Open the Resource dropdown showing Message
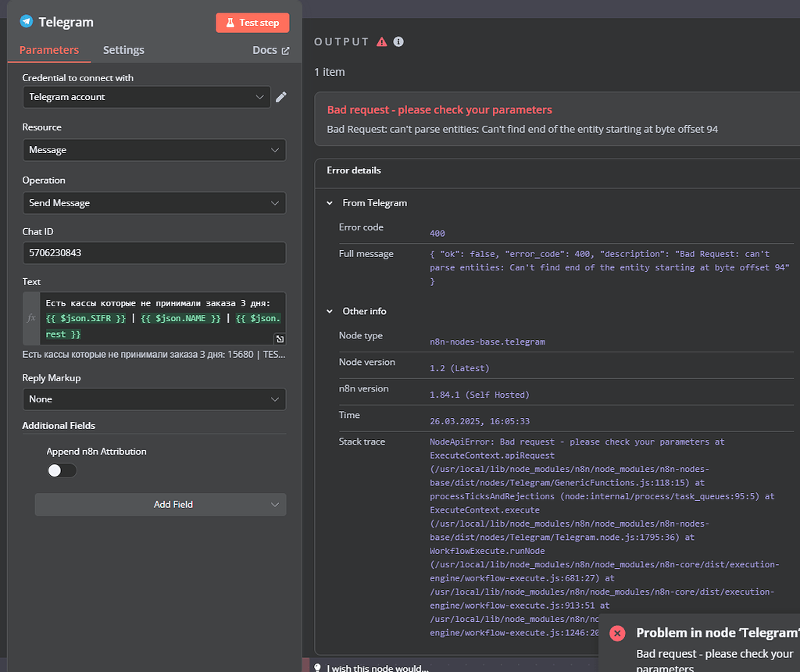This screenshot has width=800, height=672. (154, 150)
